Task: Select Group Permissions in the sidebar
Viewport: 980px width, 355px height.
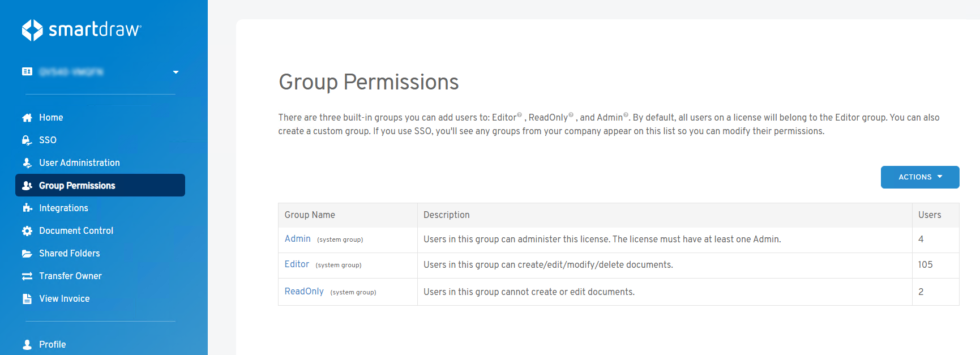Action: [x=77, y=186]
